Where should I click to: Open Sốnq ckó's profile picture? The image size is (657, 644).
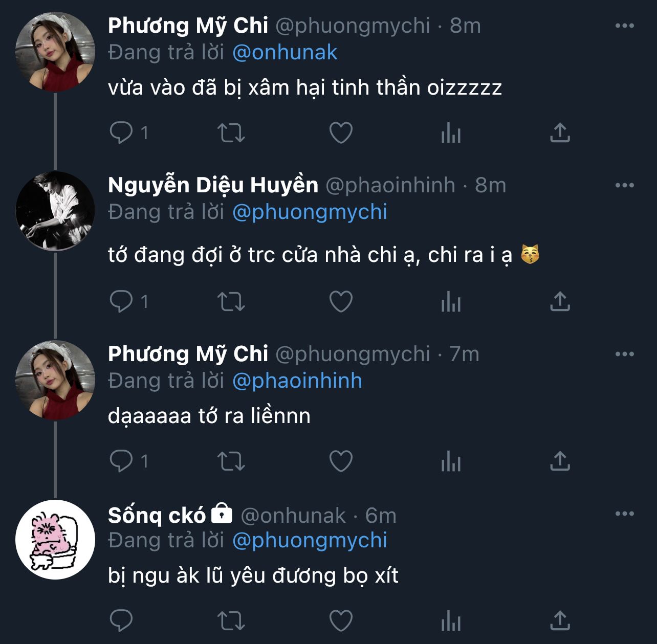[x=55, y=539]
